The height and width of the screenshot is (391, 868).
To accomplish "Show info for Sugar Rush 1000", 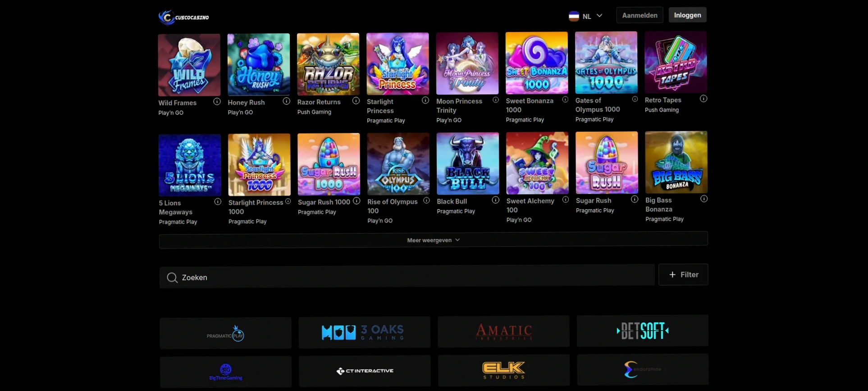I will point(356,201).
